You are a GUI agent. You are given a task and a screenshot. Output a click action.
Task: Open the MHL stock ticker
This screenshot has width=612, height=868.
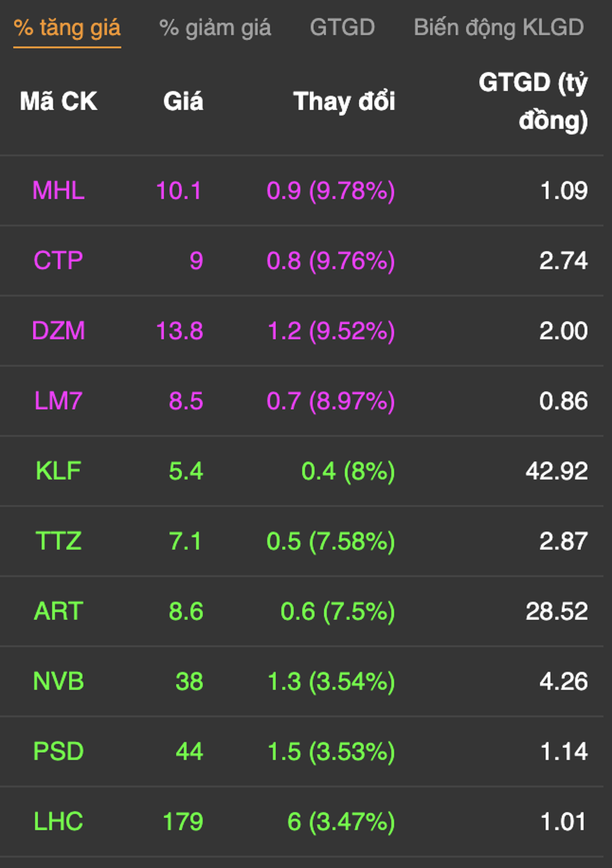58,191
